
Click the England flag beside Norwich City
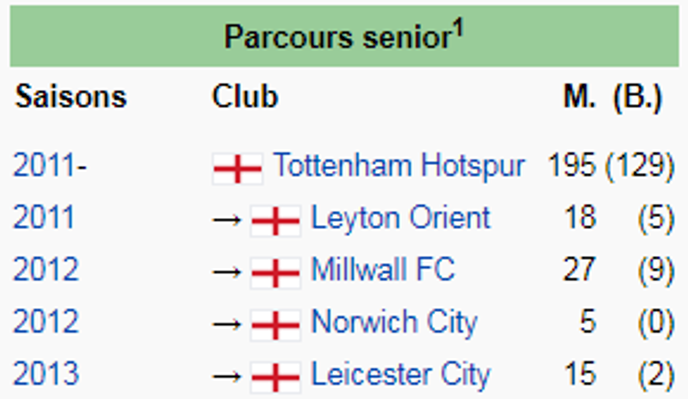click(x=276, y=325)
